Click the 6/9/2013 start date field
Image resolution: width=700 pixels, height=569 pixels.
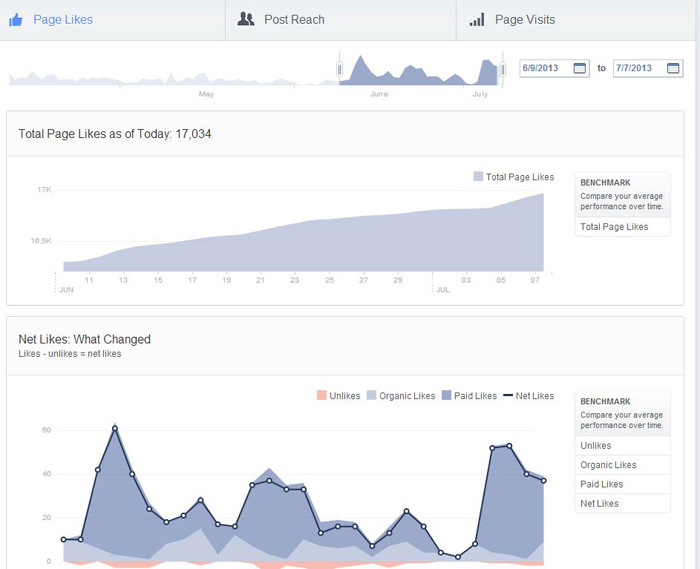[554, 68]
